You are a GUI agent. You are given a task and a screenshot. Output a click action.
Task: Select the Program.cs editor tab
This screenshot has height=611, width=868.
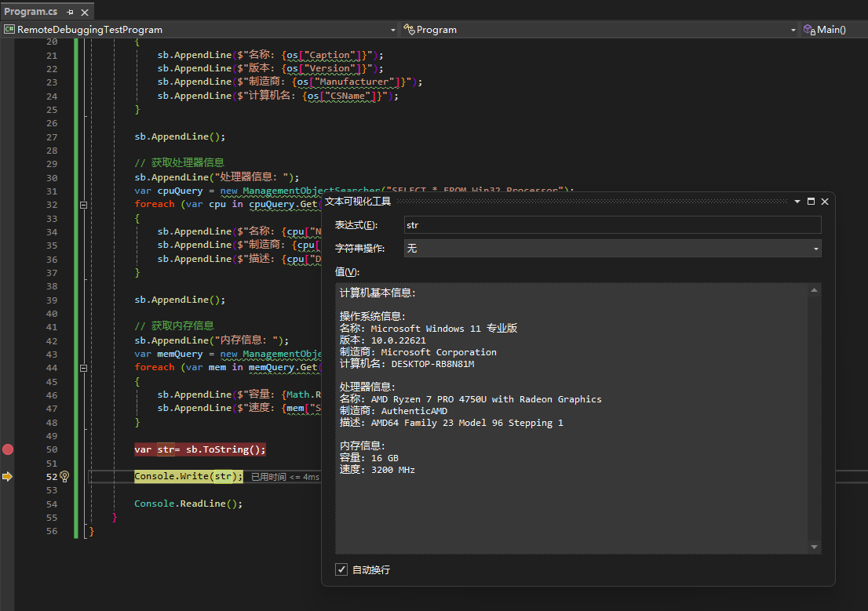31,12
